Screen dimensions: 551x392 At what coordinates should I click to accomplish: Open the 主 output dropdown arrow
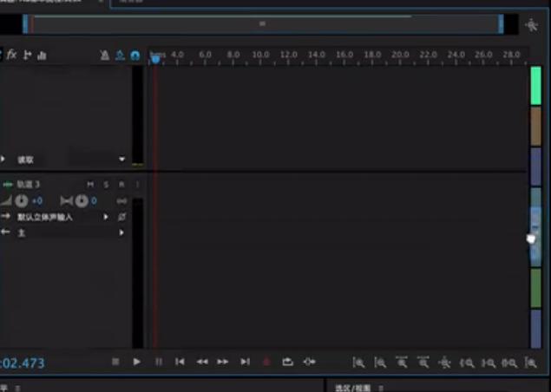[x=121, y=232]
